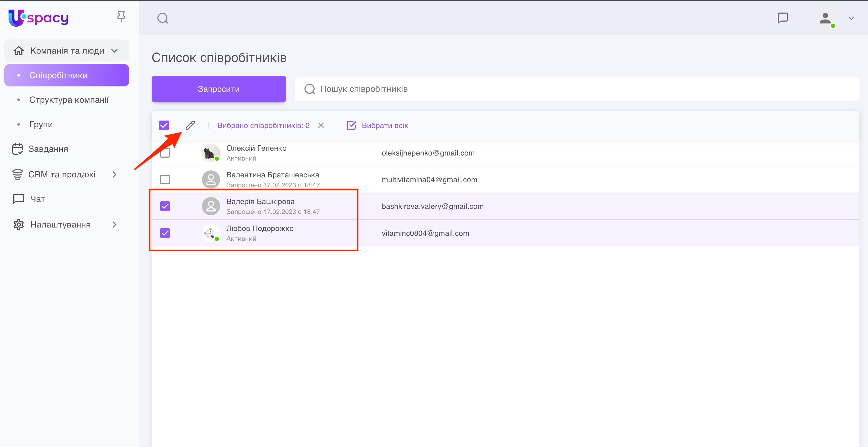Viewport: 868px width, 447px height.
Task: Open the global search magnifier icon
Action: (163, 18)
